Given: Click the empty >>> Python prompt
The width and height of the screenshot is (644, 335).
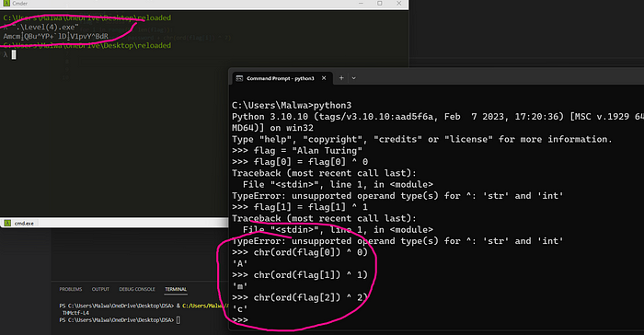Looking at the screenshot, I should (240, 319).
